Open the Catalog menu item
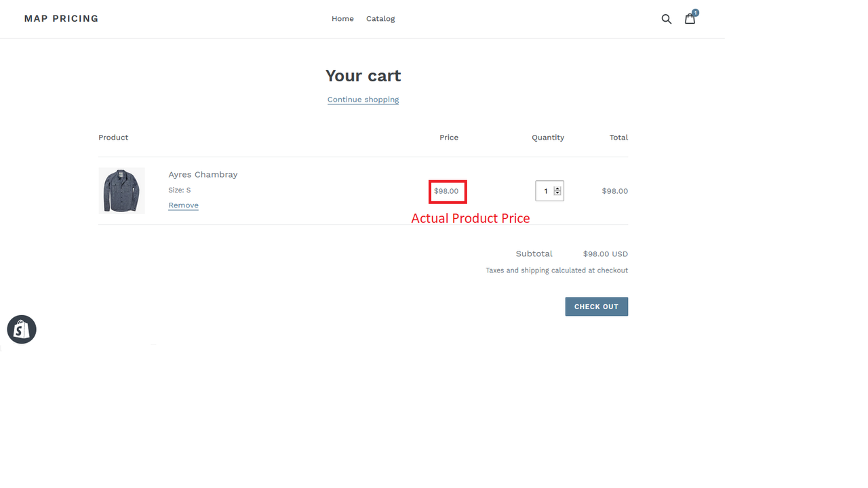 click(380, 18)
